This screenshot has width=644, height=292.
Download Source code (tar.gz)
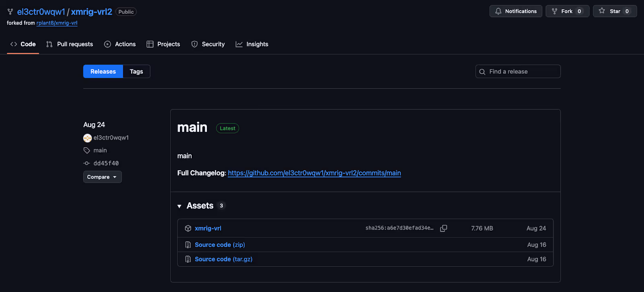[x=223, y=259]
